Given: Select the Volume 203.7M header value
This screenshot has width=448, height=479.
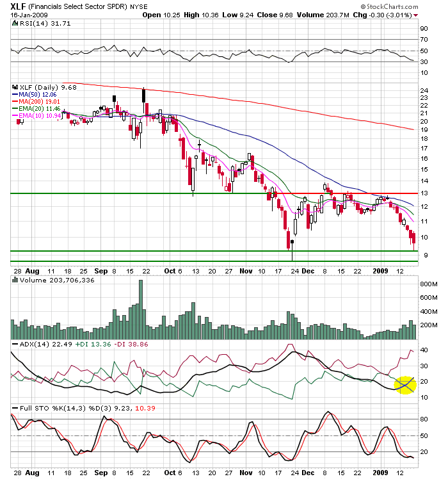Looking at the screenshot, I should (323, 15).
